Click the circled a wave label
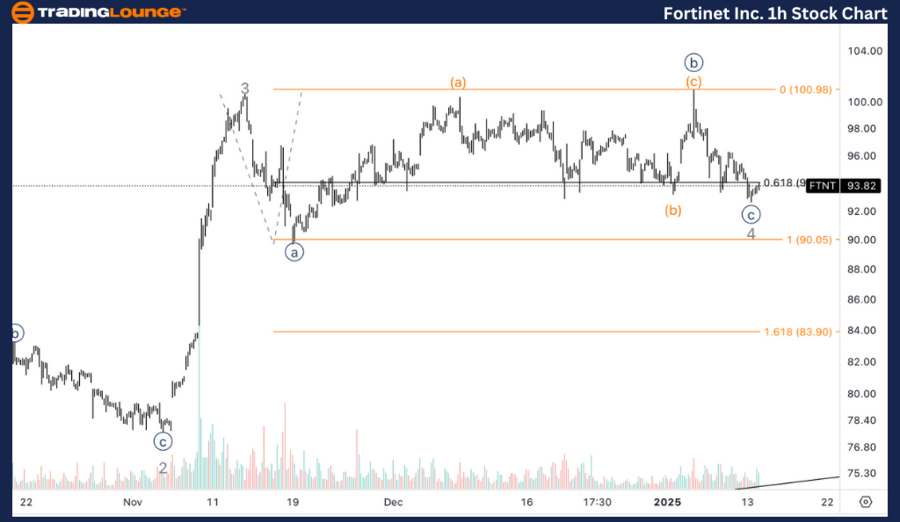This screenshot has height=522, width=900. click(x=294, y=252)
